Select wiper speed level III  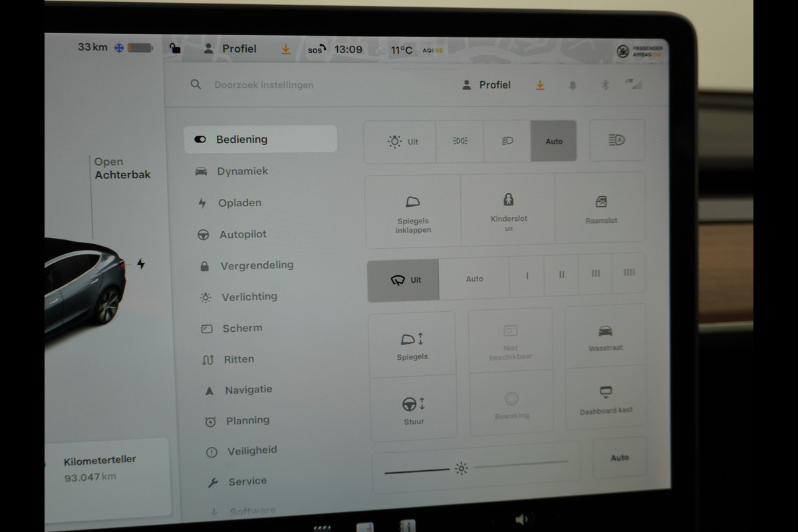[595, 273]
